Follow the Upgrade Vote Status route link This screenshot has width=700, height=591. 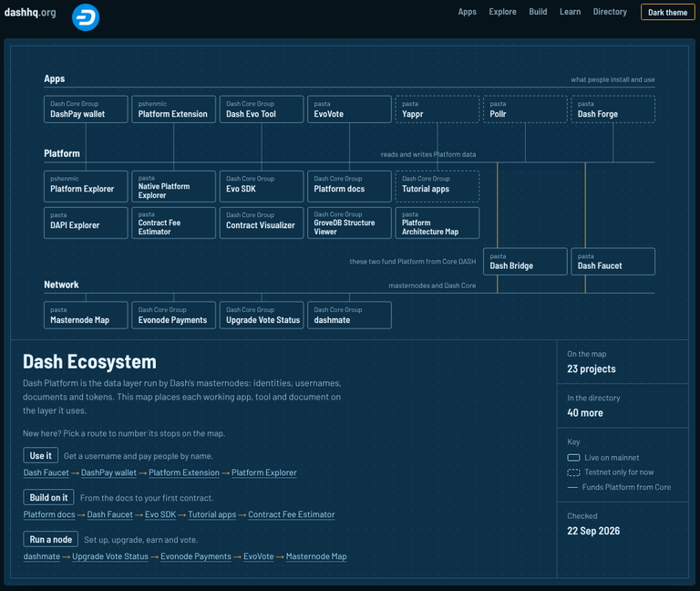pyautogui.click(x=110, y=556)
